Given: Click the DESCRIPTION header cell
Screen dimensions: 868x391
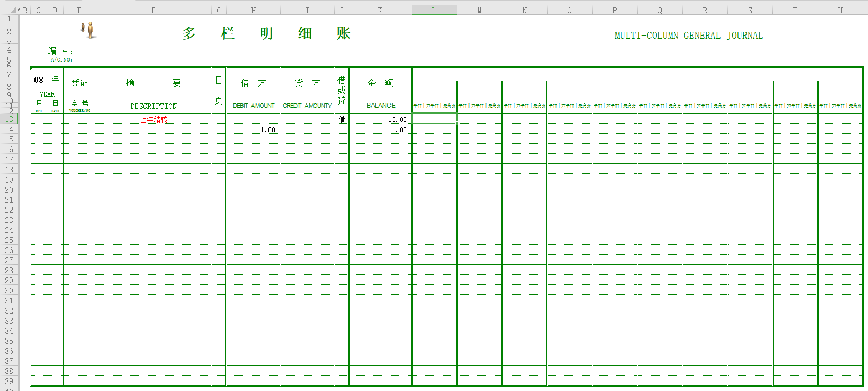Looking at the screenshot, I should click(x=153, y=106).
